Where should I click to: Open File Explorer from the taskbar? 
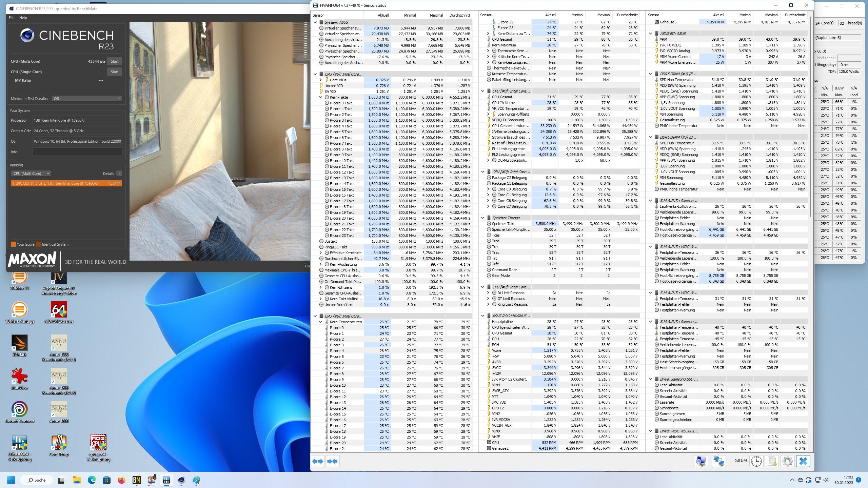[77, 480]
